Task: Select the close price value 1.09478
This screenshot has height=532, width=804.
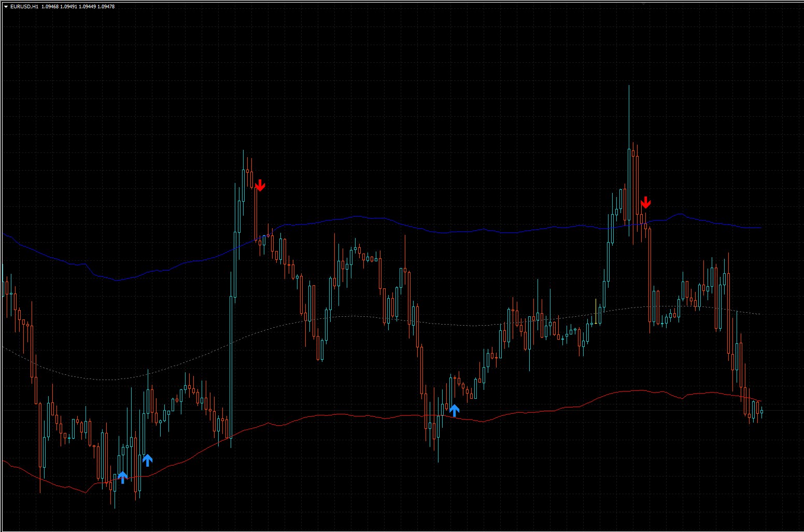Action: point(106,7)
